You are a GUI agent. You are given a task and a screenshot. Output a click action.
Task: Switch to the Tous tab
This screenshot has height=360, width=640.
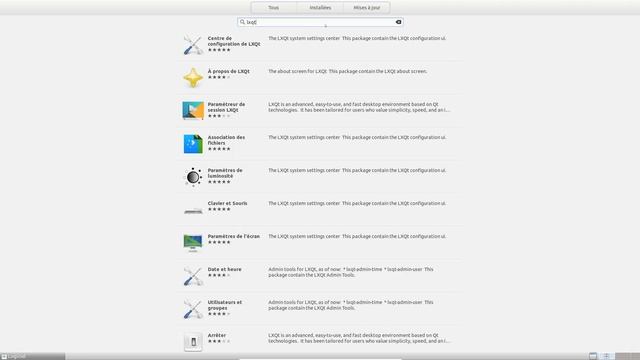[273, 8]
